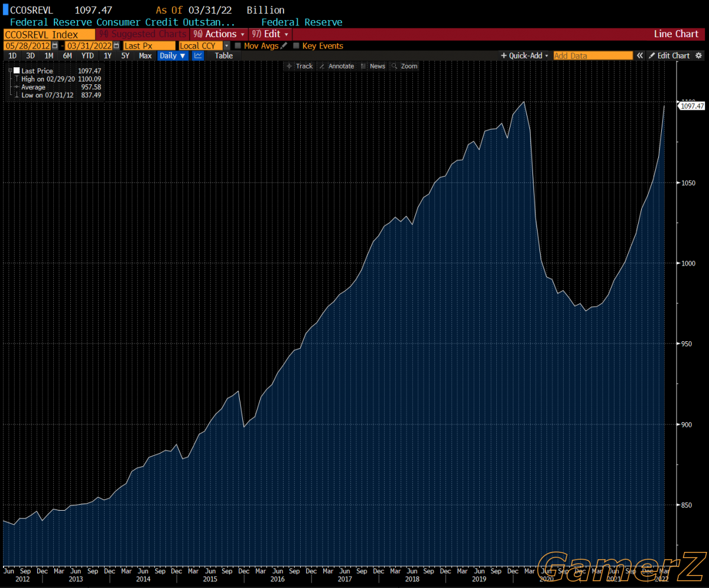Show News on the chart
The width and height of the screenshot is (709, 588).
click(373, 66)
